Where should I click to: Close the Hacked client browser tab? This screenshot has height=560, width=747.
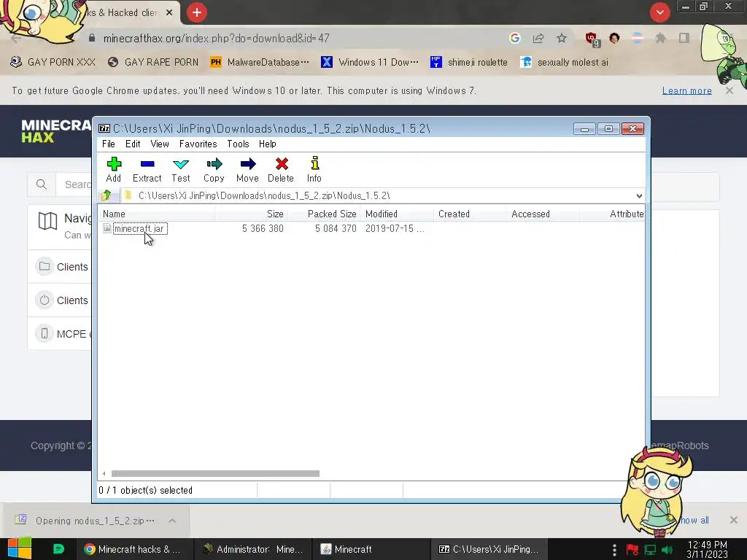click(x=169, y=13)
